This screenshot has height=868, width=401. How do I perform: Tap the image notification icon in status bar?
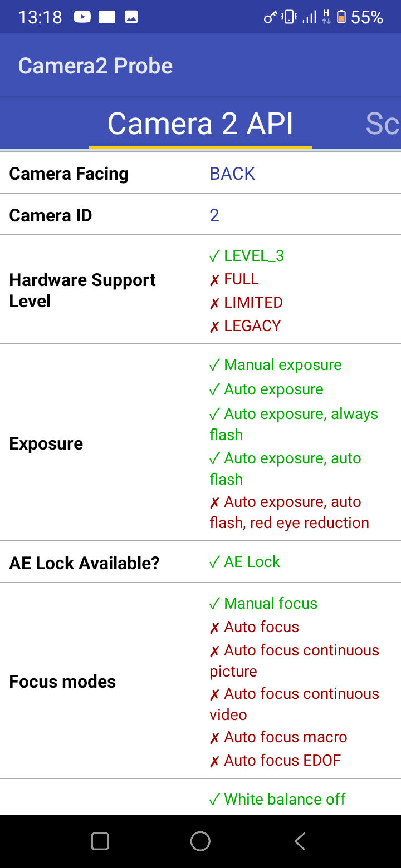pyautogui.click(x=131, y=17)
